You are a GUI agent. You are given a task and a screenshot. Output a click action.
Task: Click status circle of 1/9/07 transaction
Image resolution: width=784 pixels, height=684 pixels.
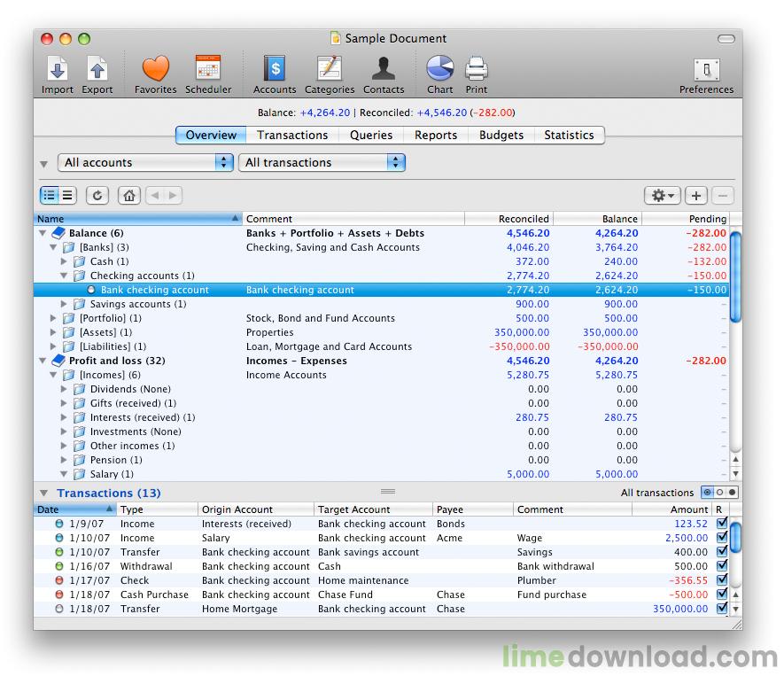point(59,524)
